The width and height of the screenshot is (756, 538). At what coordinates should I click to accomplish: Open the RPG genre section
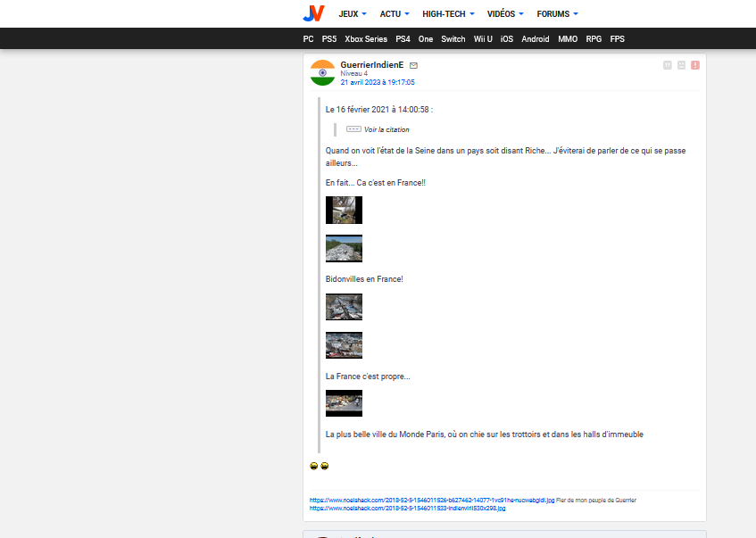click(x=594, y=39)
